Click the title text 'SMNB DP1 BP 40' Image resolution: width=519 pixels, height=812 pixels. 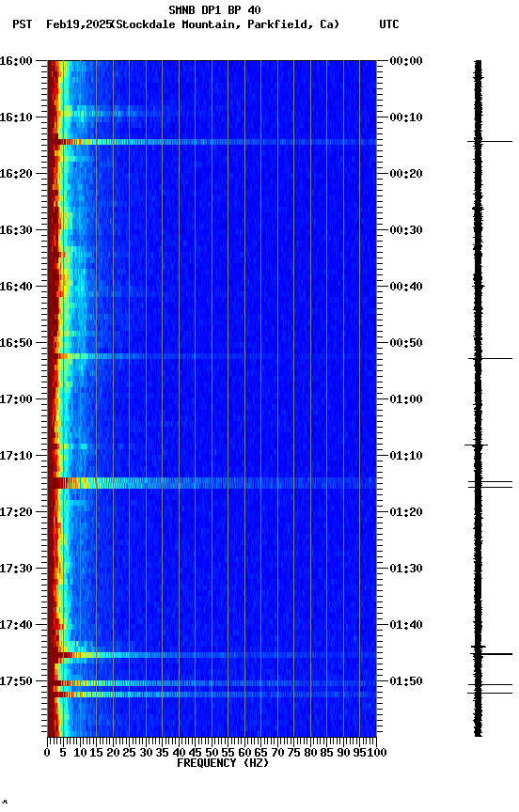click(x=214, y=9)
